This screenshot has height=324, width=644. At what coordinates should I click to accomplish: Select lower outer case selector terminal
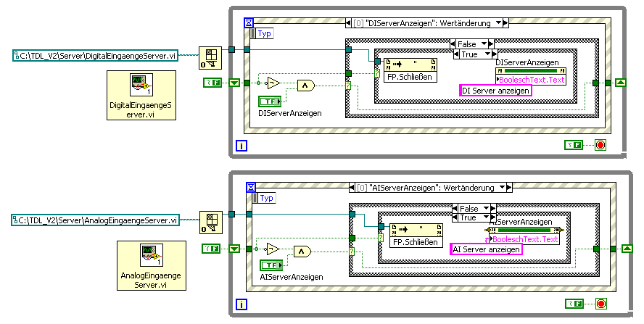point(352,252)
